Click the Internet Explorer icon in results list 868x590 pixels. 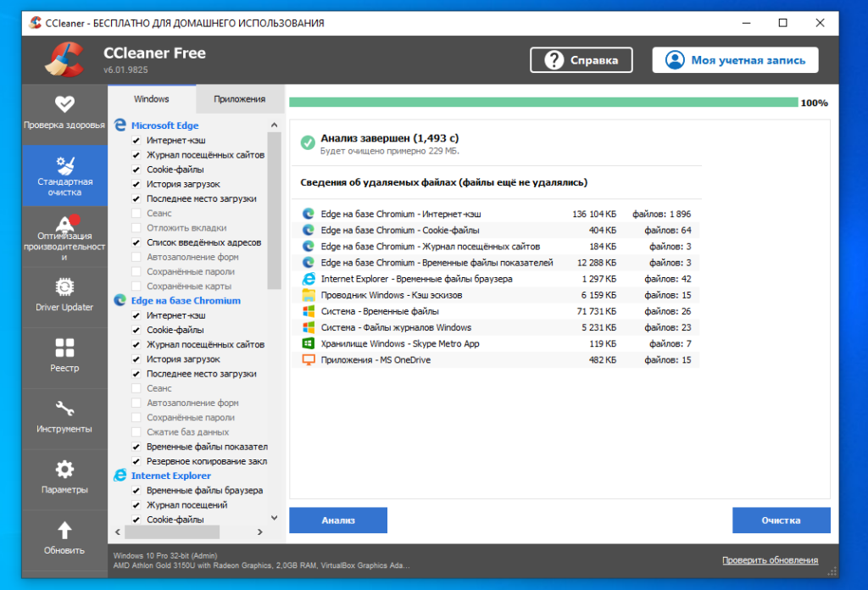pos(309,278)
